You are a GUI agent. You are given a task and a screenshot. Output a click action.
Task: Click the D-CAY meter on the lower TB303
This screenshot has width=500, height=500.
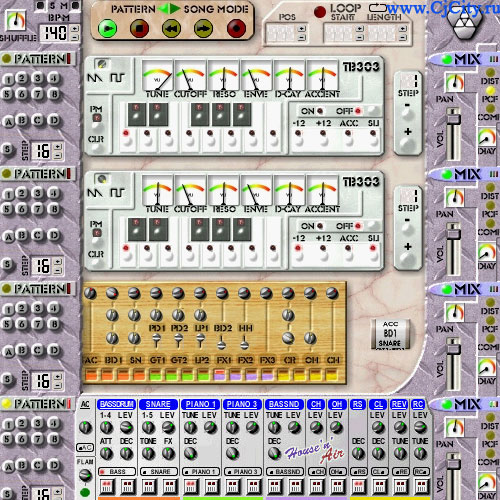pyautogui.click(x=289, y=190)
